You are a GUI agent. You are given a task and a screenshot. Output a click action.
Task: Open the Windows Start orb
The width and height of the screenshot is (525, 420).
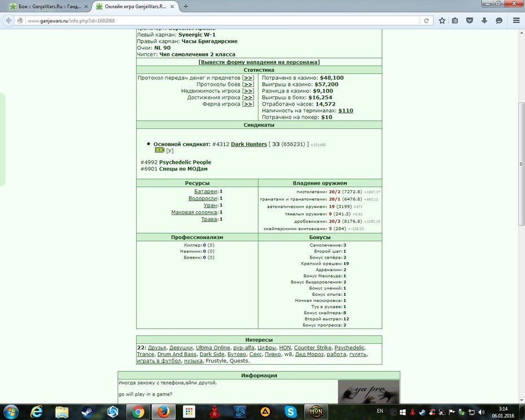(x=11, y=412)
